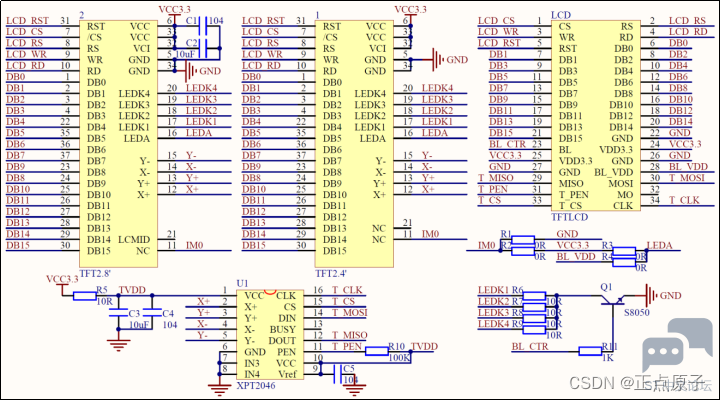Click GND power symbol next to TFT2.4' module
This screenshot has height=401, width=721.
coord(438,59)
